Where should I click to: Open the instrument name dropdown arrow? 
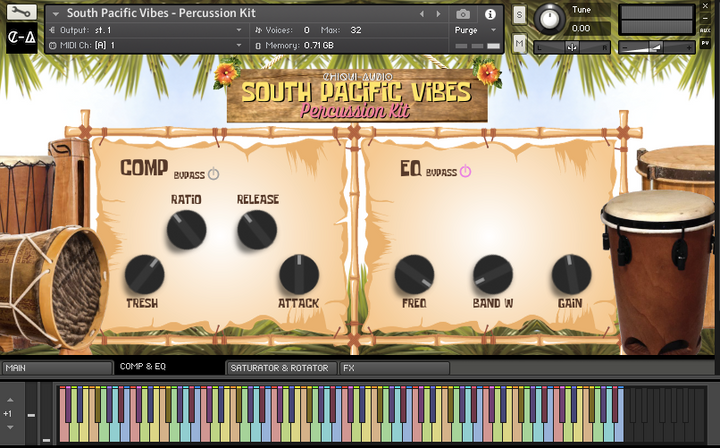coord(56,14)
